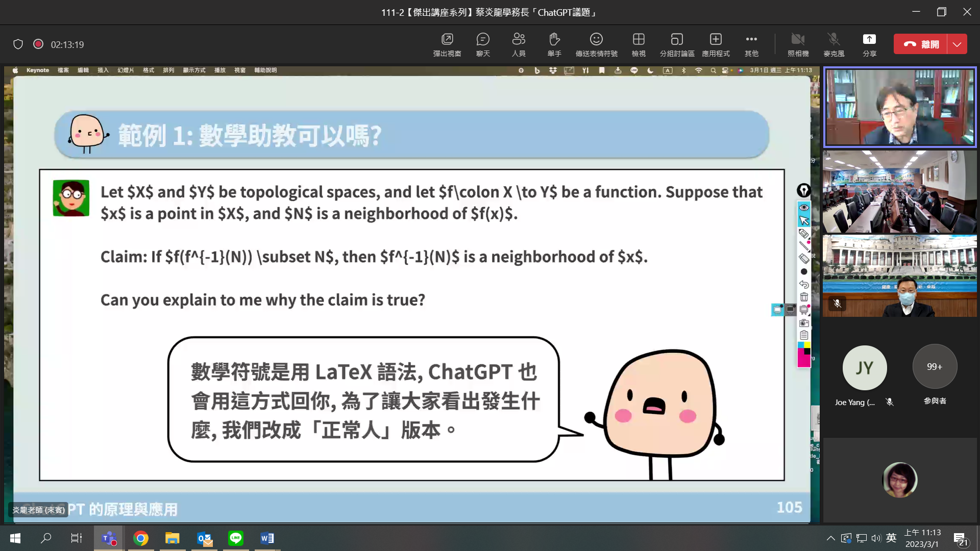Undo the last annotation stroke

point(804,284)
